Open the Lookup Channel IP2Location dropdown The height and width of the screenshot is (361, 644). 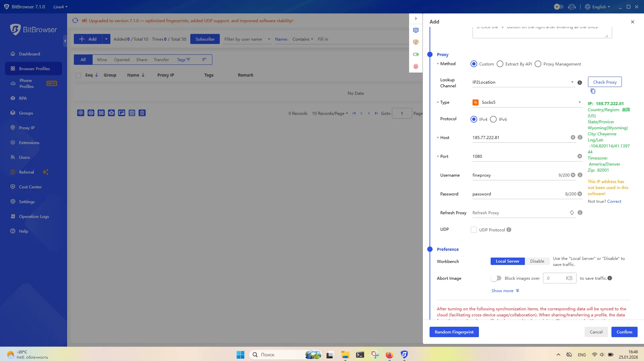(523, 82)
